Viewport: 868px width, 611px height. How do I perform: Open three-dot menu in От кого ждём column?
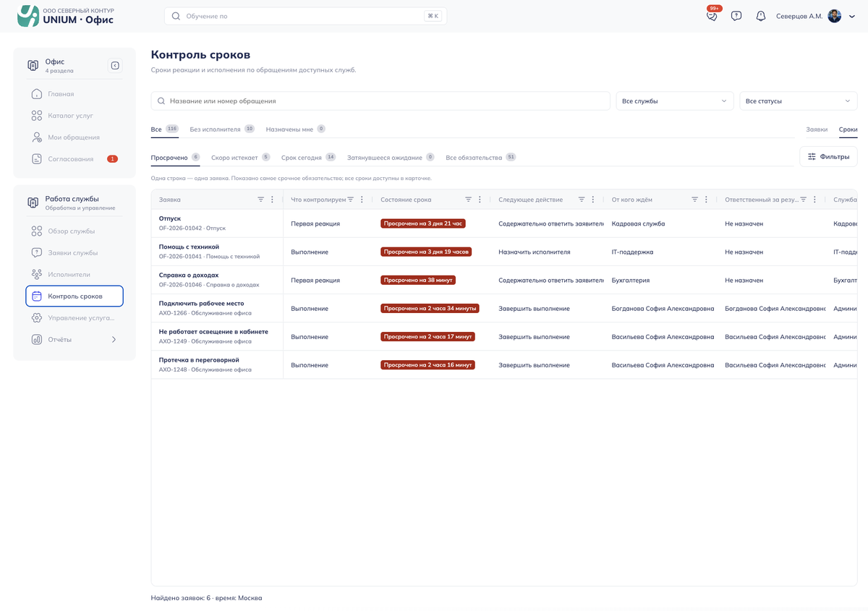click(706, 200)
